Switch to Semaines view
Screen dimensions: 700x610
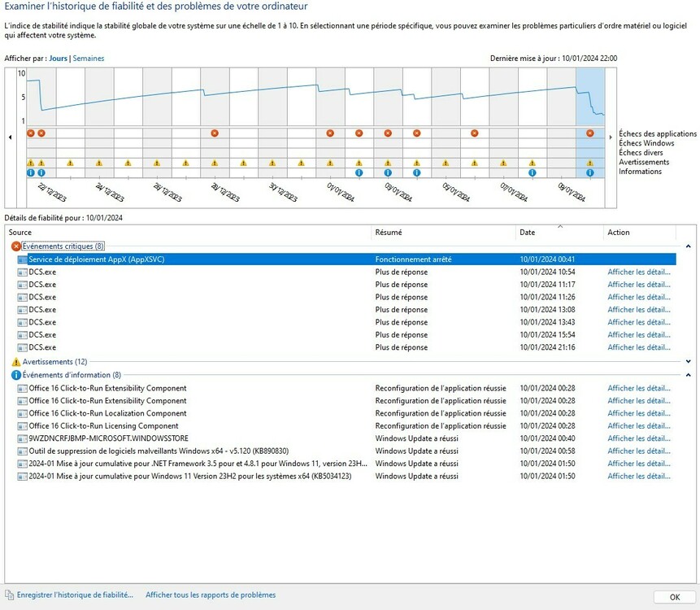[x=89, y=58]
